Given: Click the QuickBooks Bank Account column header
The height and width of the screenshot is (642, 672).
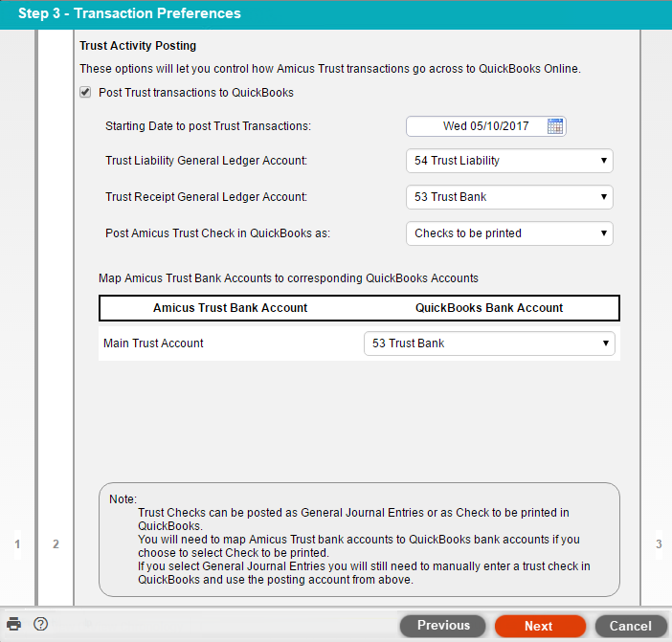Looking at the screenshot, I should (x=489, y=308).
